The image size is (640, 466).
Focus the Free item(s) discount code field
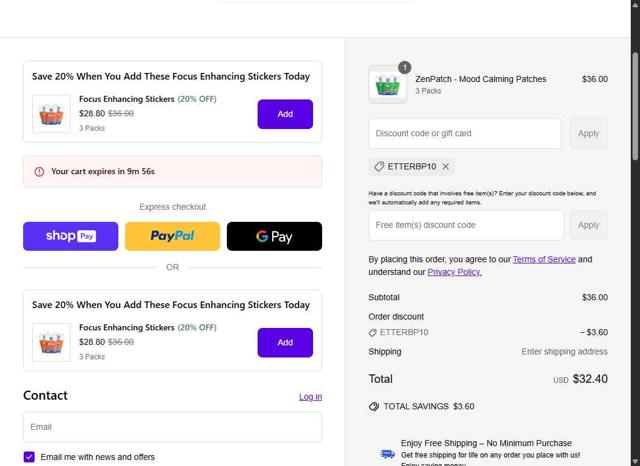pos(467,225)
